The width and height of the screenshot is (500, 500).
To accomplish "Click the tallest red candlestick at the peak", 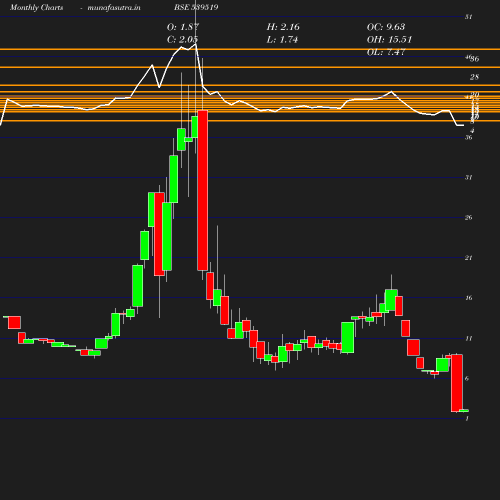I will 202,190.
